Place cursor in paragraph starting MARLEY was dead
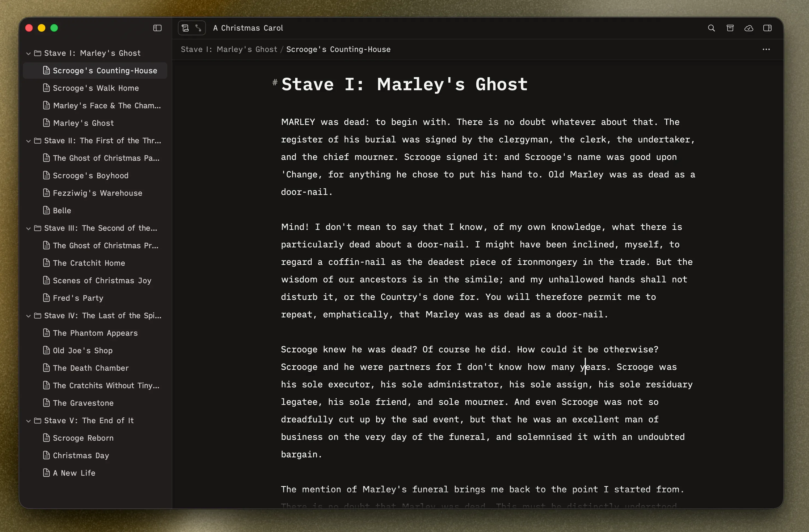Screen dimensions: 809x532 (x=488, y=157)
